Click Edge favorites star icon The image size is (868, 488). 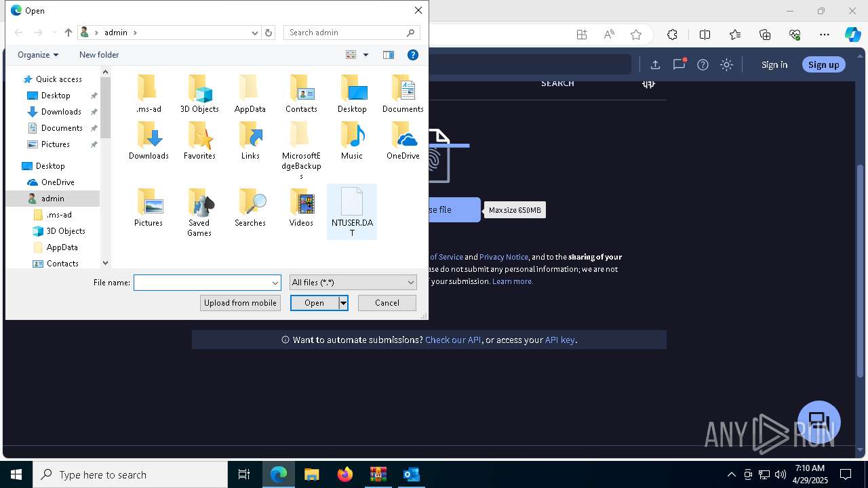635,35
